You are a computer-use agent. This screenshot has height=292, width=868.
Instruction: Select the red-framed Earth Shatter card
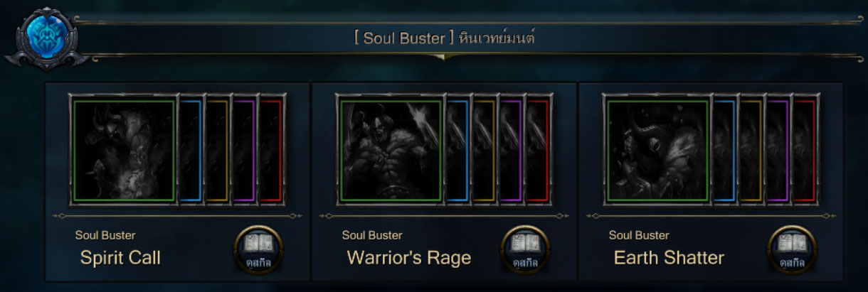806,151
